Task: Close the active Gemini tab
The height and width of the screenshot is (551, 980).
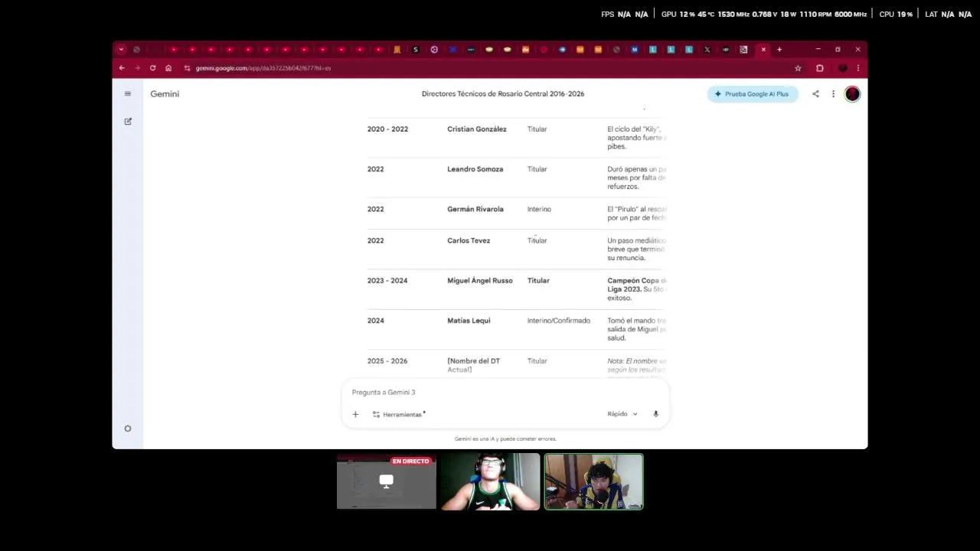Action: [763, 50]
